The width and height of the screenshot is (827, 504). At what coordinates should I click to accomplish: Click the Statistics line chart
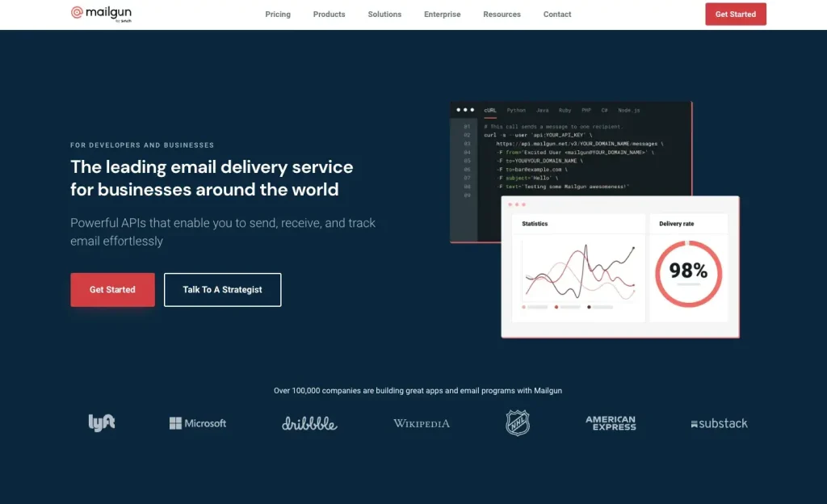580,272
